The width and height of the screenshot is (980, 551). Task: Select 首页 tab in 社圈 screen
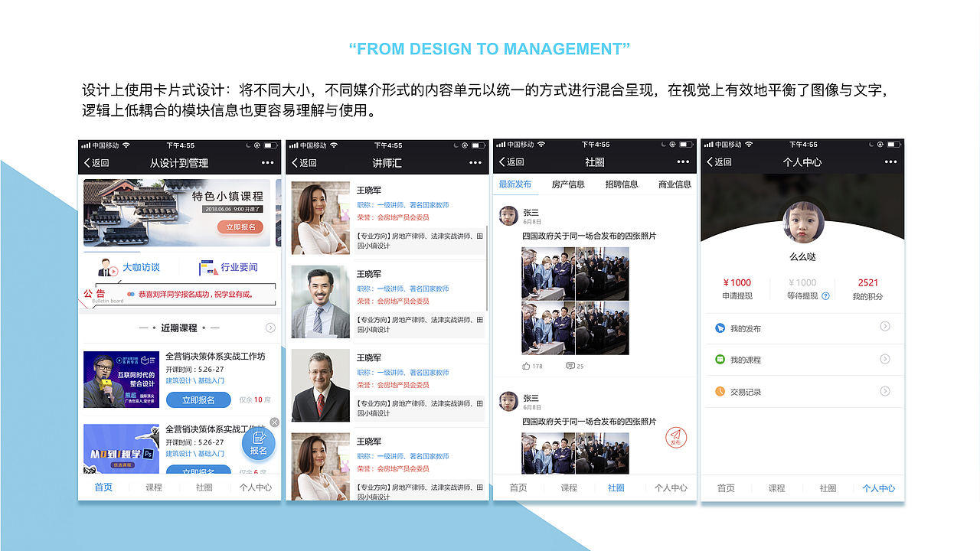click(518, 487)
